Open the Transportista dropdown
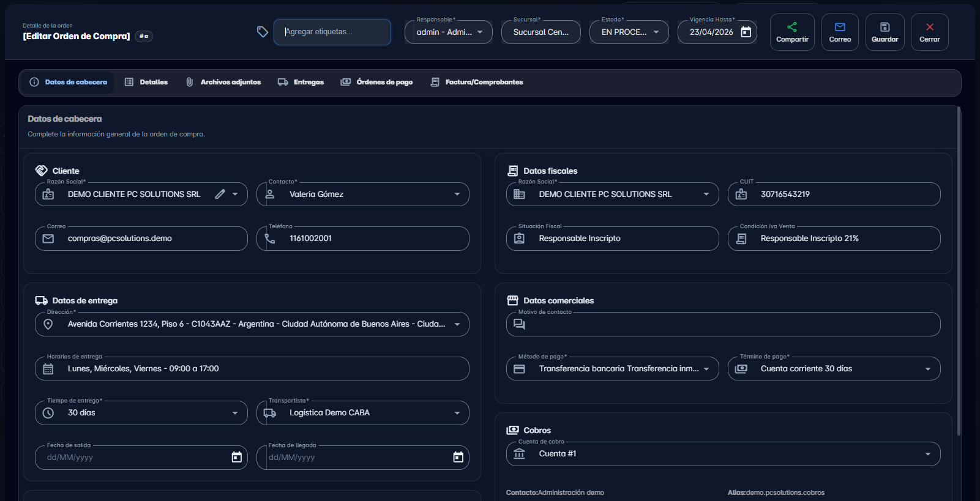980x501 pixels. click(457, 413)
